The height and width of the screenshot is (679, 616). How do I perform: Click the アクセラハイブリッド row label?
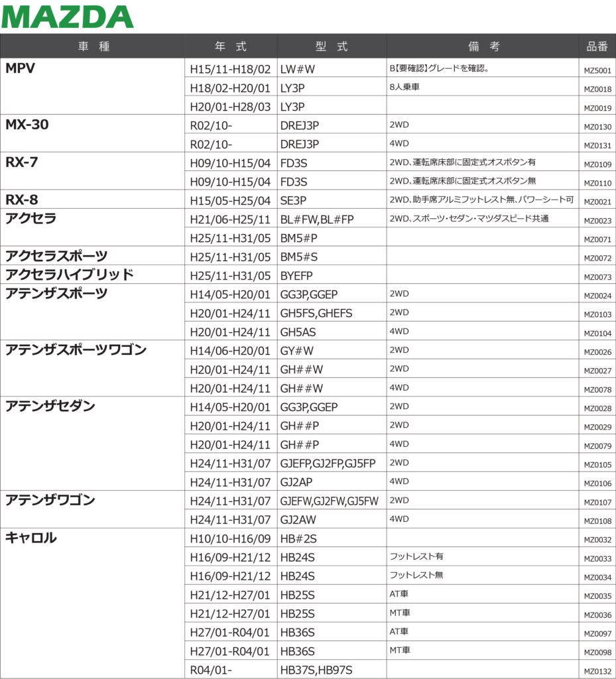70,275
